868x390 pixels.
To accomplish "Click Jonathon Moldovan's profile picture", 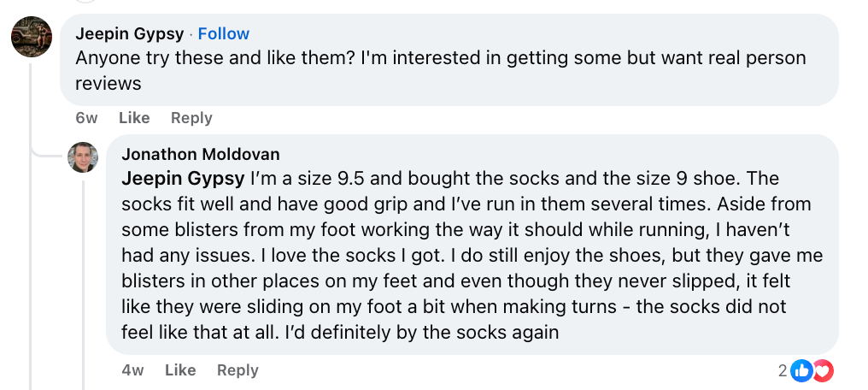I will click(x=83, y=157).
